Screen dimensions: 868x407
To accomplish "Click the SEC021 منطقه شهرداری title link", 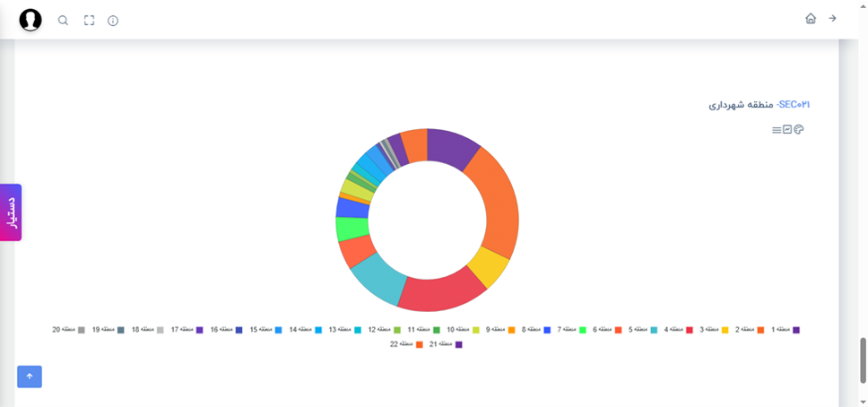I will pyautogui.click(x=760, y=105).
